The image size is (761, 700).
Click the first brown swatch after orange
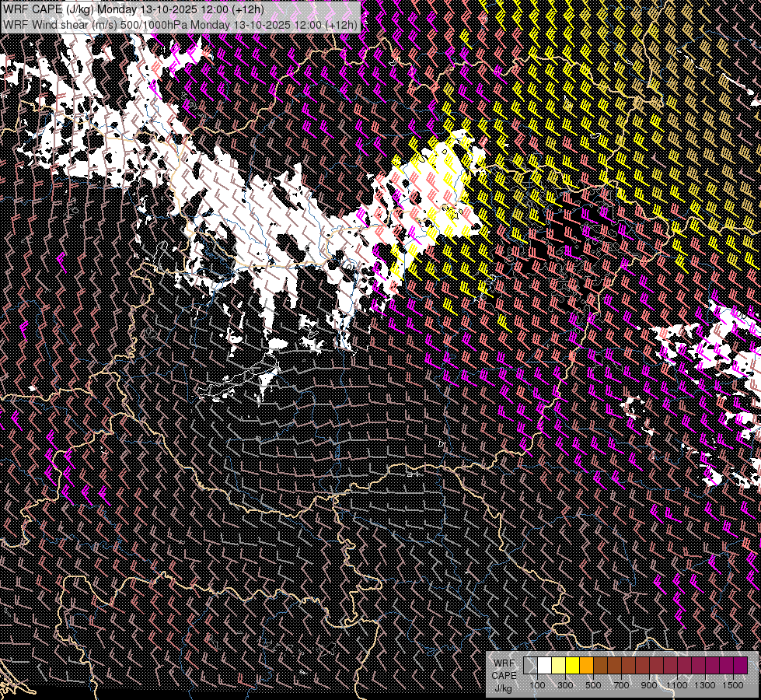(600, 665)
